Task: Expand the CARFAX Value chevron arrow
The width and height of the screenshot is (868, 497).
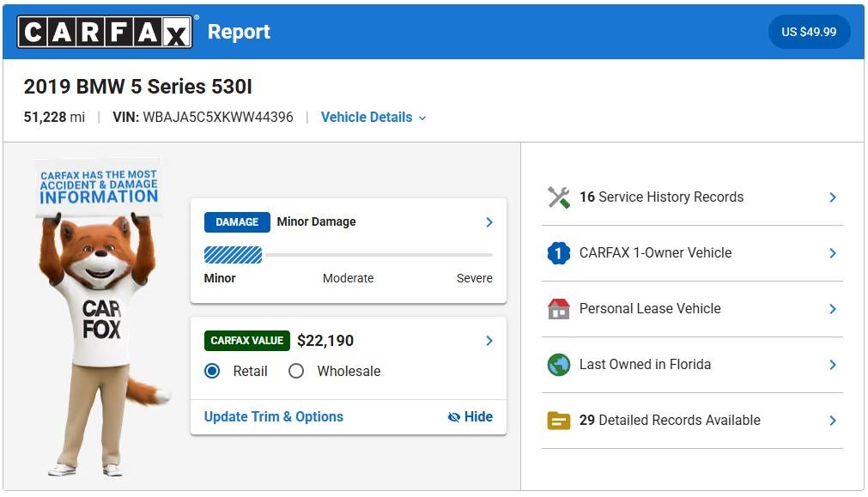Action: [489, 341]
